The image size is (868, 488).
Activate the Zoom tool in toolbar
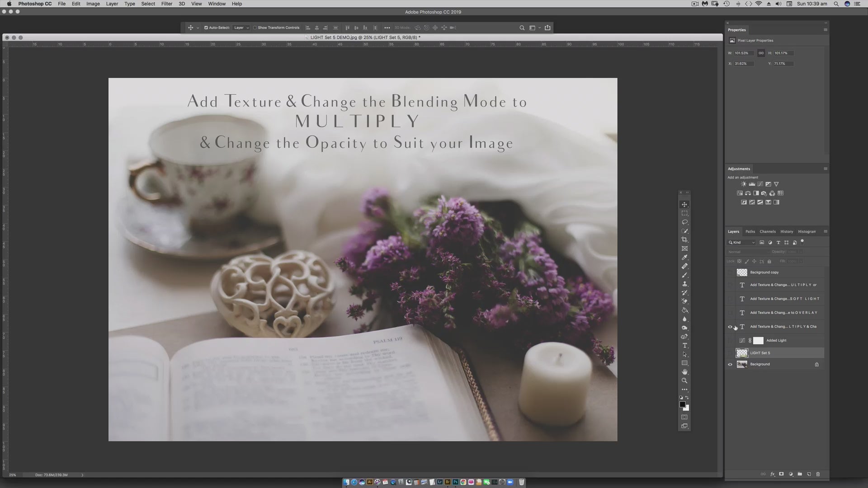(x=684, y=381)
